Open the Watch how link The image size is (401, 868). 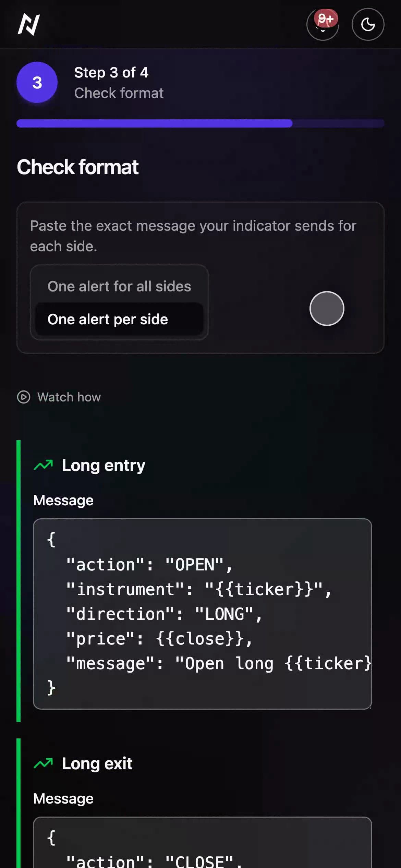coord(69,397)
